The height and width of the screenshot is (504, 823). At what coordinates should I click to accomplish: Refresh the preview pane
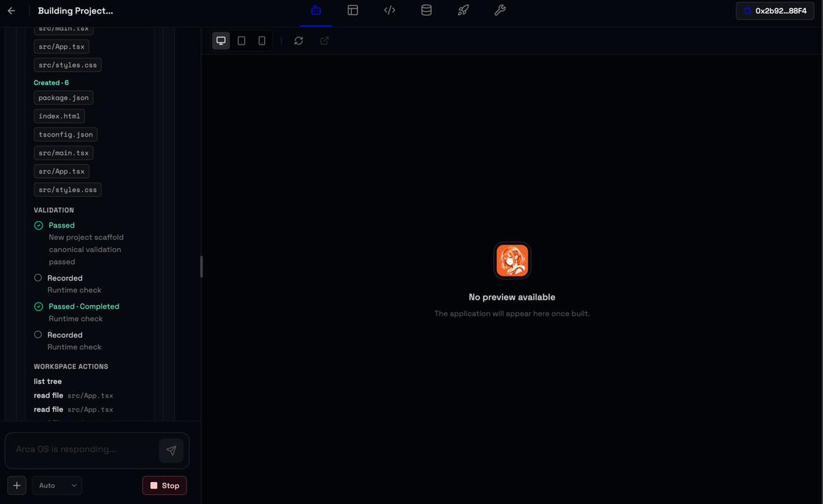click(298, 40)
